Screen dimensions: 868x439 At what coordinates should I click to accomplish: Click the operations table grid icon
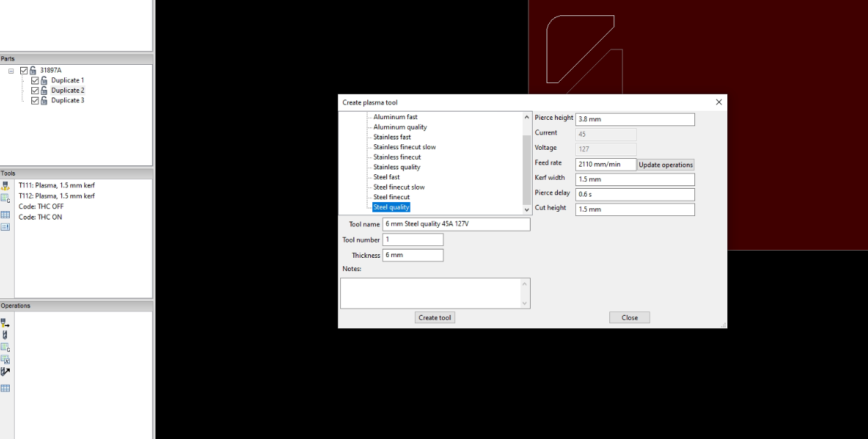tap(5, 387)
